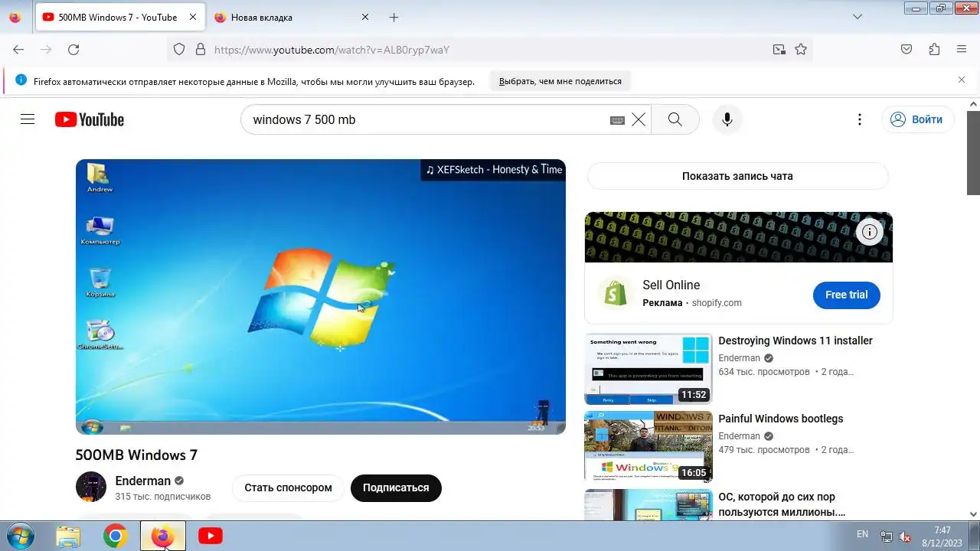Image resolution: width=980 pixels, height=551 pixels.
Task: Open the Sell Online ad title
Action: [x=671, y=285]
